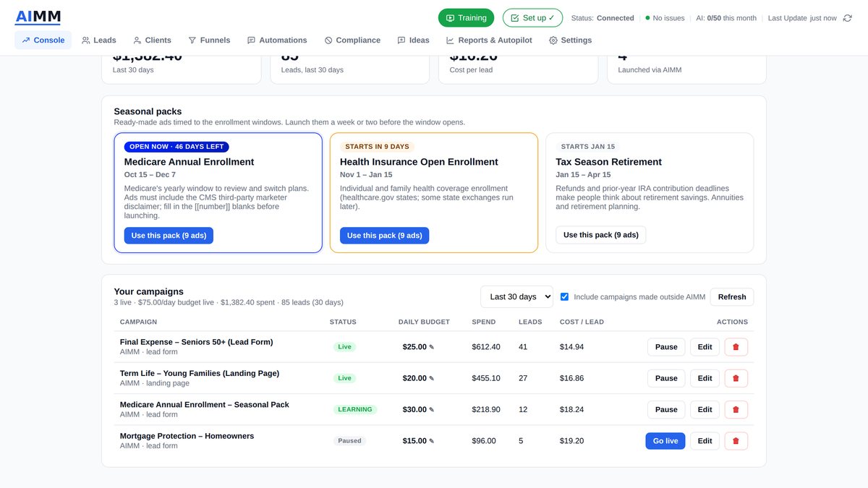Open the Compliance tab
868x488 pixels.
point(352,40)
